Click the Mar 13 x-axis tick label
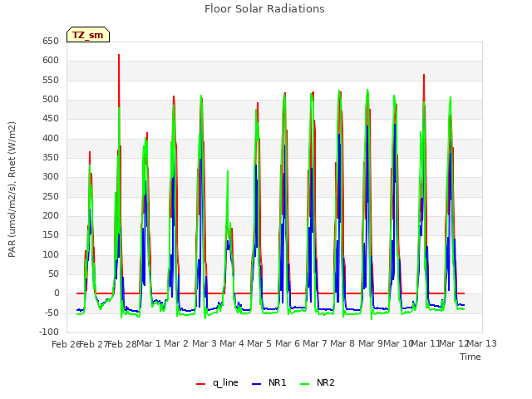Image resolution: width=532 pixels, height=399 pixels. pyautogui.click(x=482, y=343)
